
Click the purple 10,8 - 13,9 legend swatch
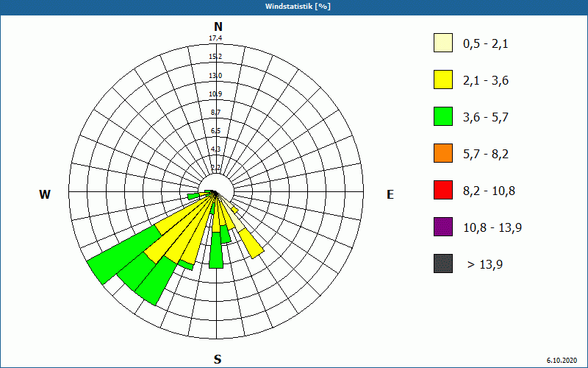point(443,227)
